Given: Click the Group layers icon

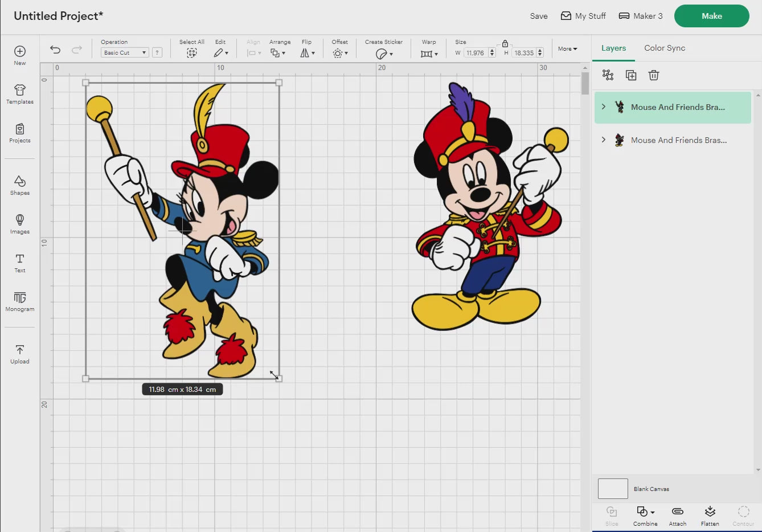Looking at the screenshot, I should 608,75.
